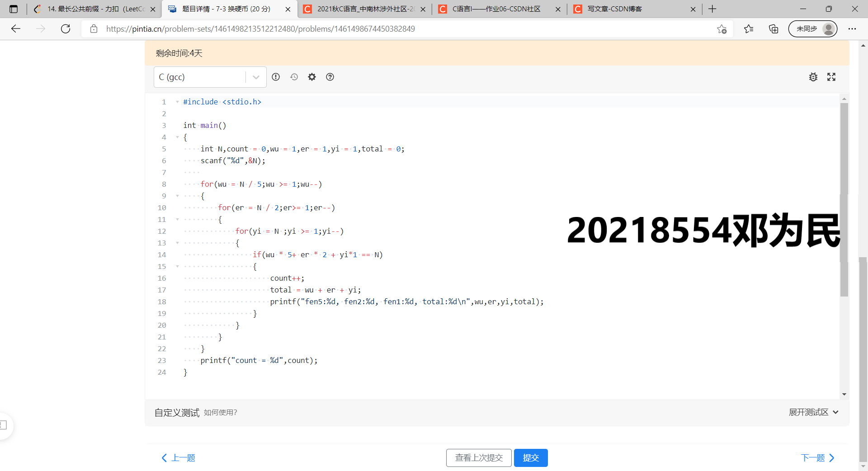This screenshot has width=868, height=471.
Task: Click the 自定义测试 label
Action: (177, 412)
